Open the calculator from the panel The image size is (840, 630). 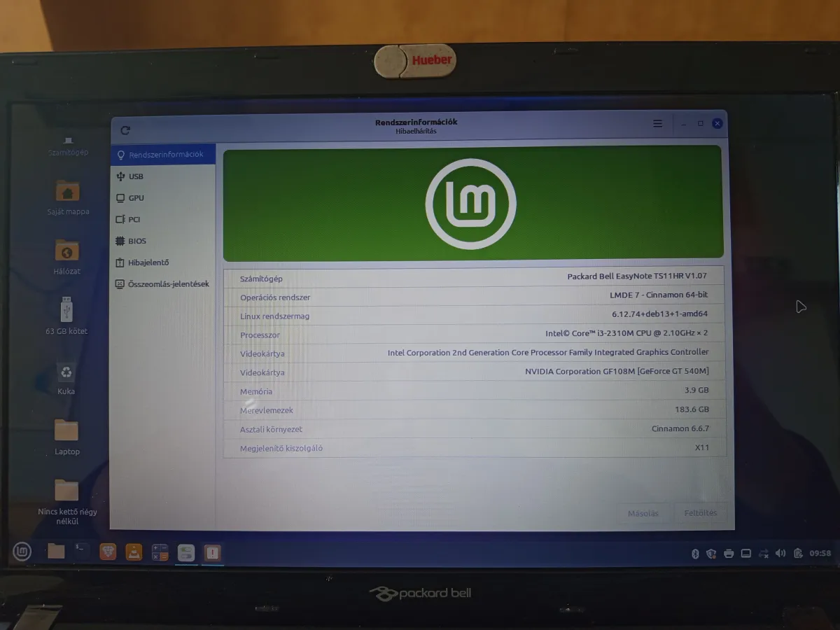(x=160, y=552)
